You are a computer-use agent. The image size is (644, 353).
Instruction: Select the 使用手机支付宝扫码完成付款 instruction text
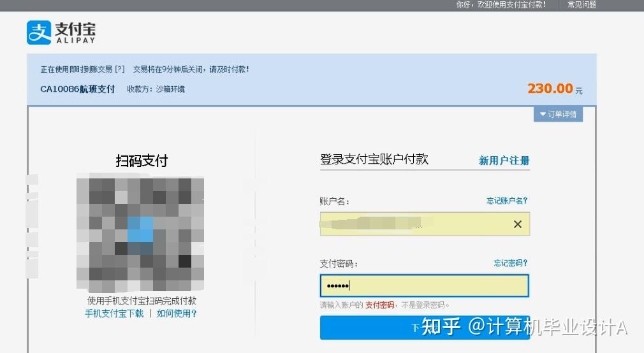(142, 301)
